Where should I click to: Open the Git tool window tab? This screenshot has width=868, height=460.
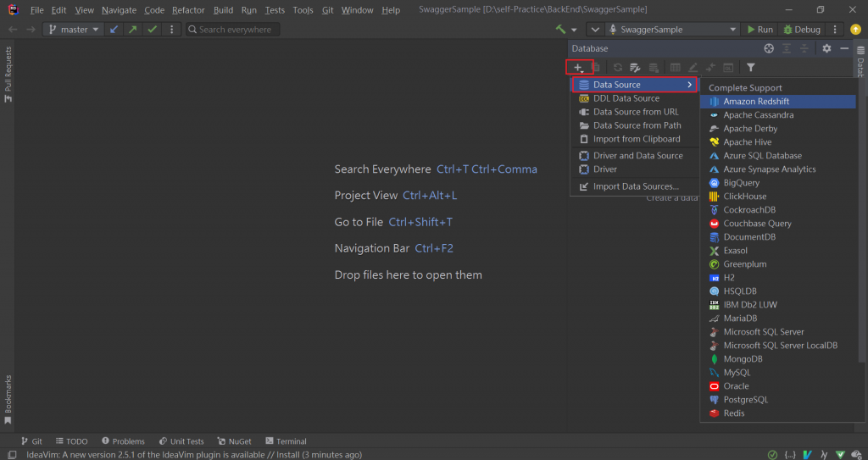click(31, 441)
